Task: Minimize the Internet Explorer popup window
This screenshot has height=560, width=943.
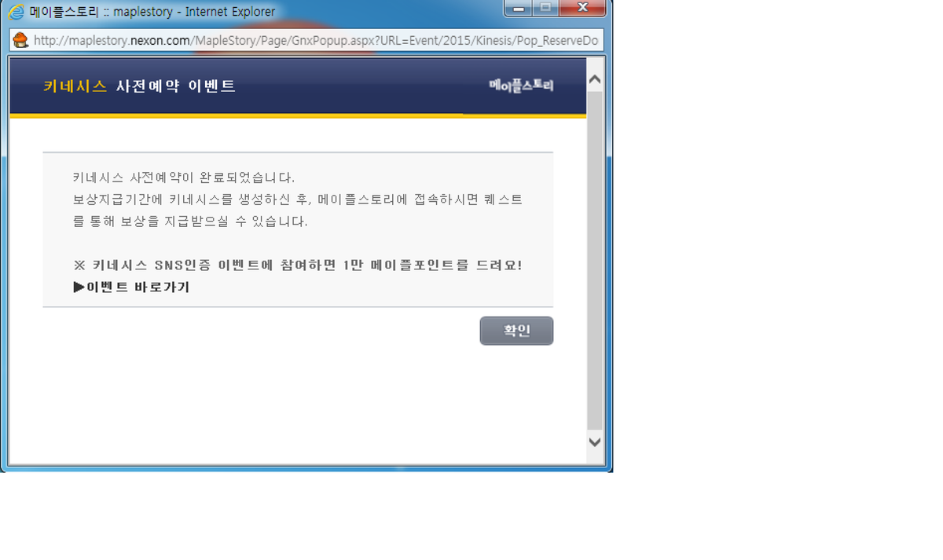Action: click(516, 8)
